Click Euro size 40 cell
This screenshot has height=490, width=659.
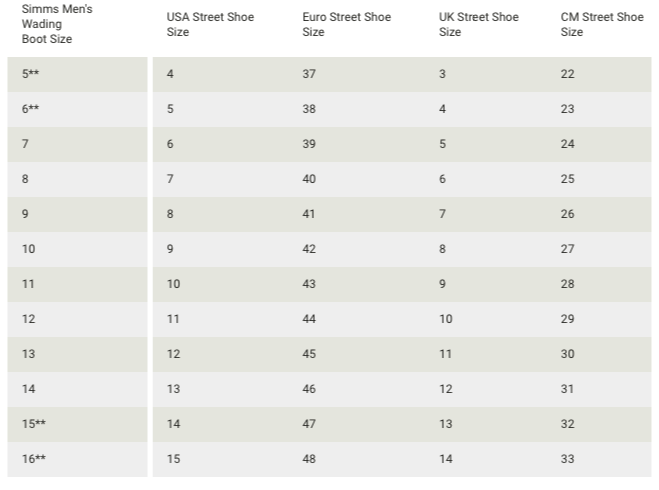(x=309, y=179)
